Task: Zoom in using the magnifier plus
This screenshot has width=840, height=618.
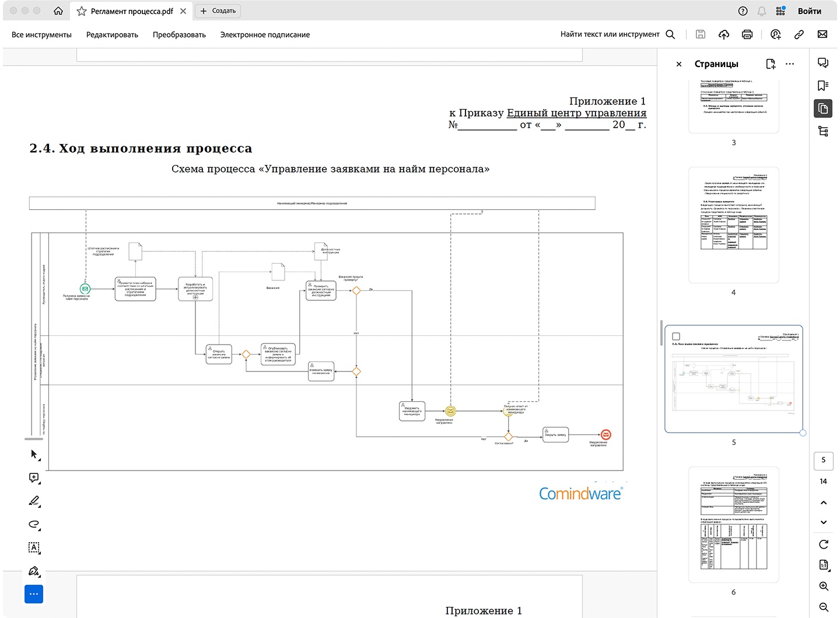Action: pos(823,587)
